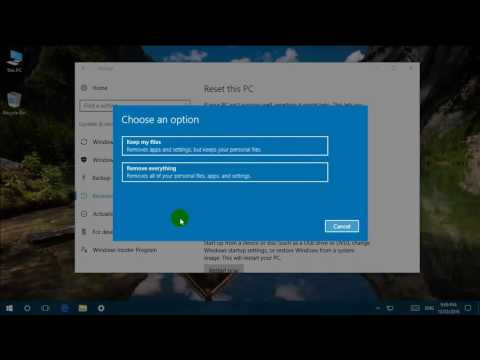Open This PC desktop icon
The height and width of the screenshot is (360, 480).
click(15, 61)
